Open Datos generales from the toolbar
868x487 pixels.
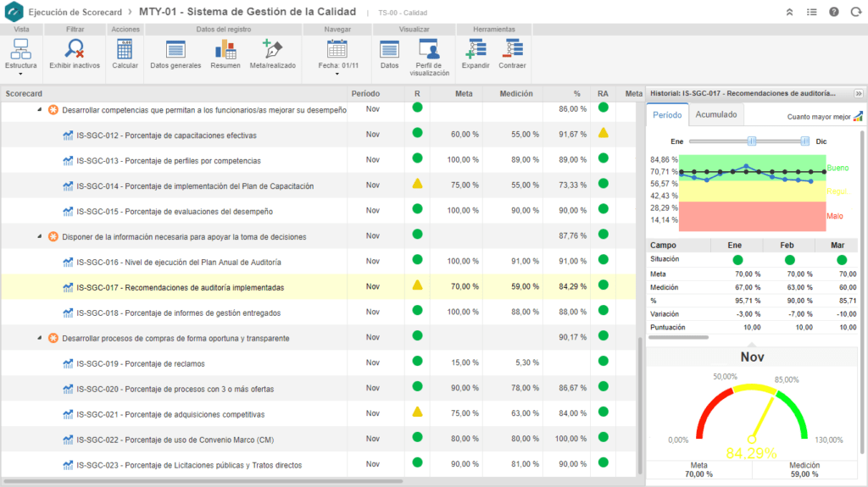pyautogui.click(x=175, y=49)
